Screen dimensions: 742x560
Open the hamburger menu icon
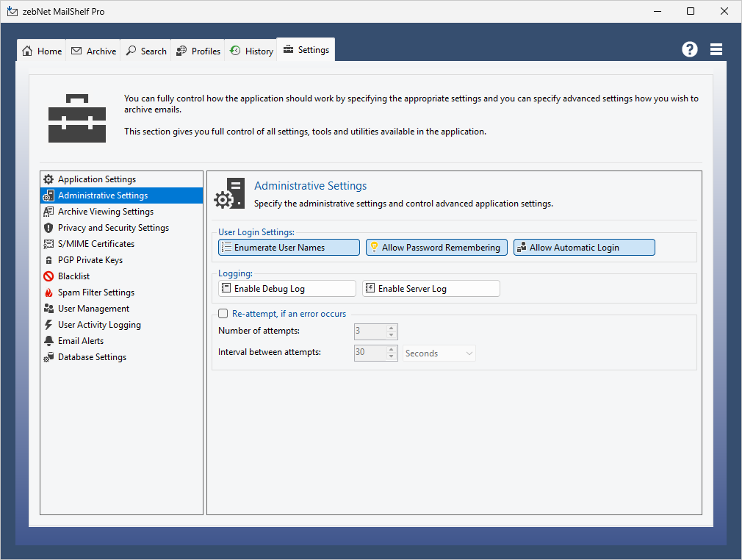tap(716, 49)
